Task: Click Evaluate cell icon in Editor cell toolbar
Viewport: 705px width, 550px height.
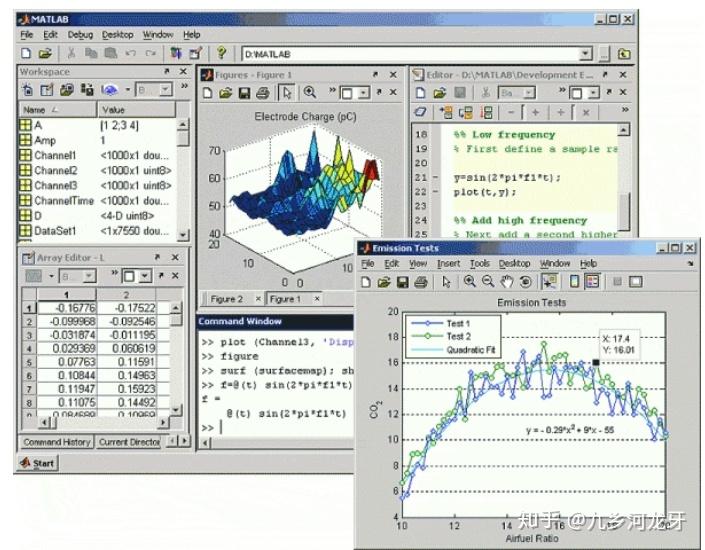Action: click(446, 112)
